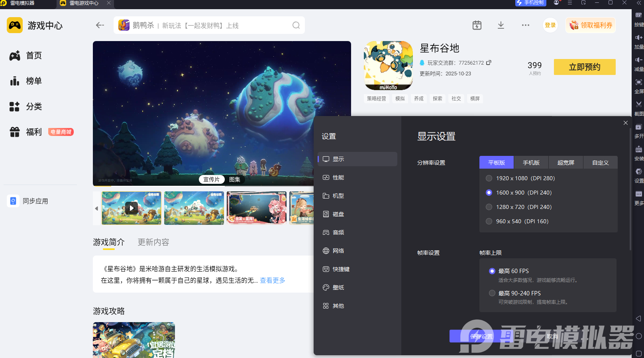Switch to 图集 gallery view
The image size is (644, 358).
tap(235, 179)
